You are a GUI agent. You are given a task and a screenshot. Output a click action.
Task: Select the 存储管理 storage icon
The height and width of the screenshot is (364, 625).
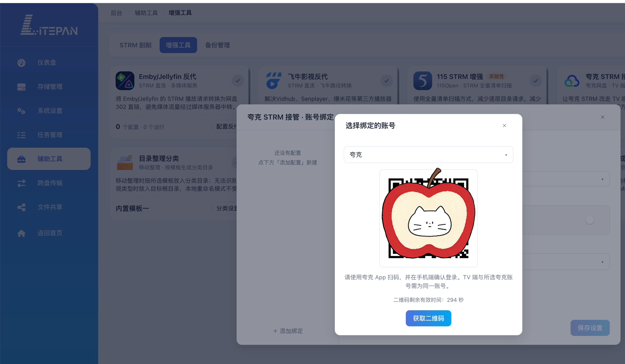(x=21, y=87)
